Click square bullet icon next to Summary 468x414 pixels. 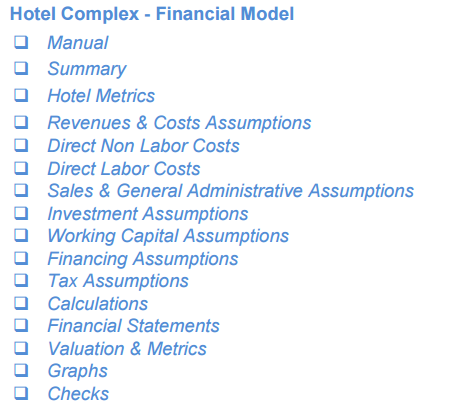pos(21,68)
